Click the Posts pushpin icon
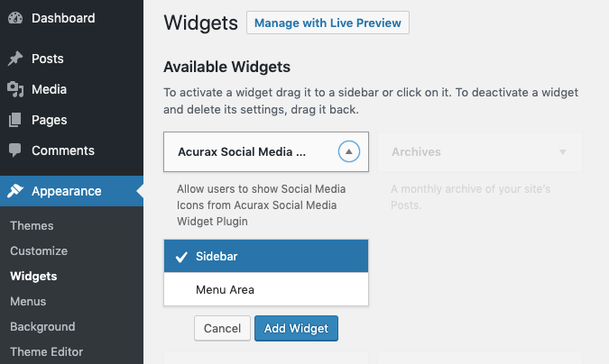 [x=15, y=59]
